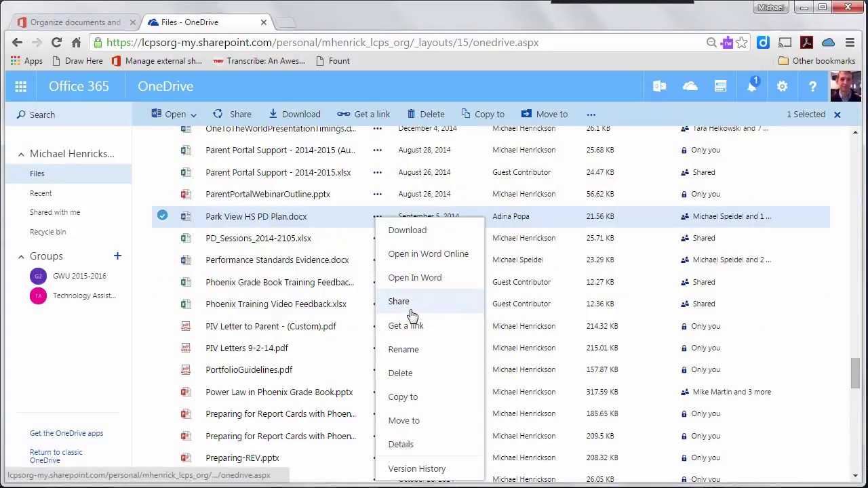Viewport: 868px width, 488px height.
Task: Go back in the browser
Action: click(18, 42)
